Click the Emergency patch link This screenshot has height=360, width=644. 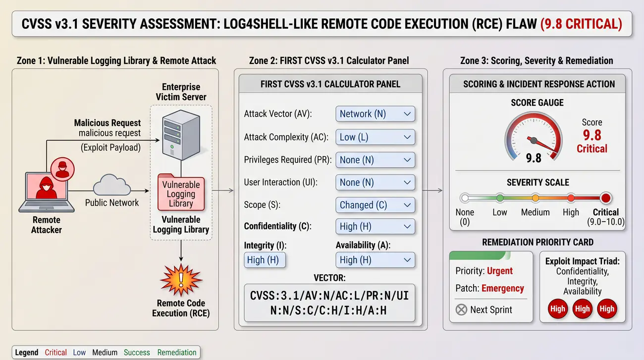(x=503, y=288)
